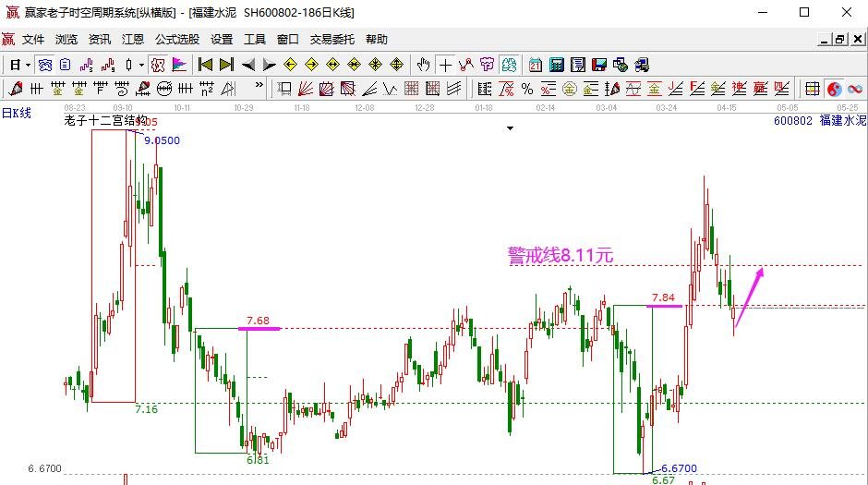Select the red J angle lines tool
868x485 pixels.
[676, 89]
